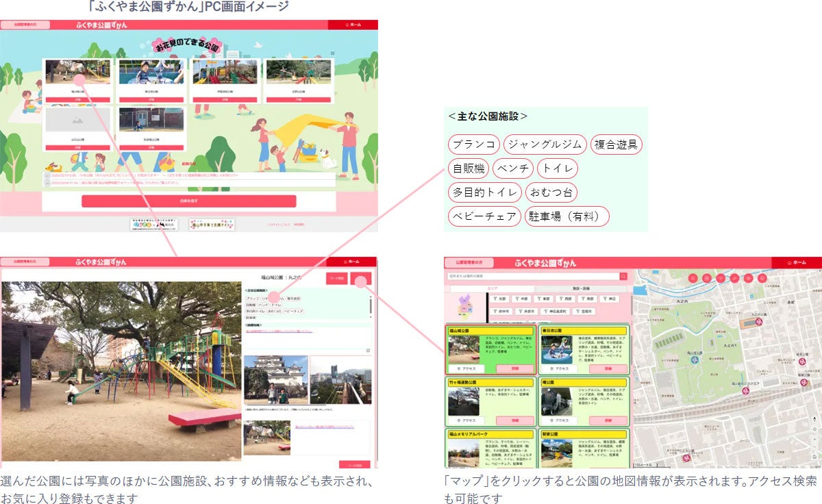
Task: Expand the first news notice row on the home screen
Action: pos(189,175)
